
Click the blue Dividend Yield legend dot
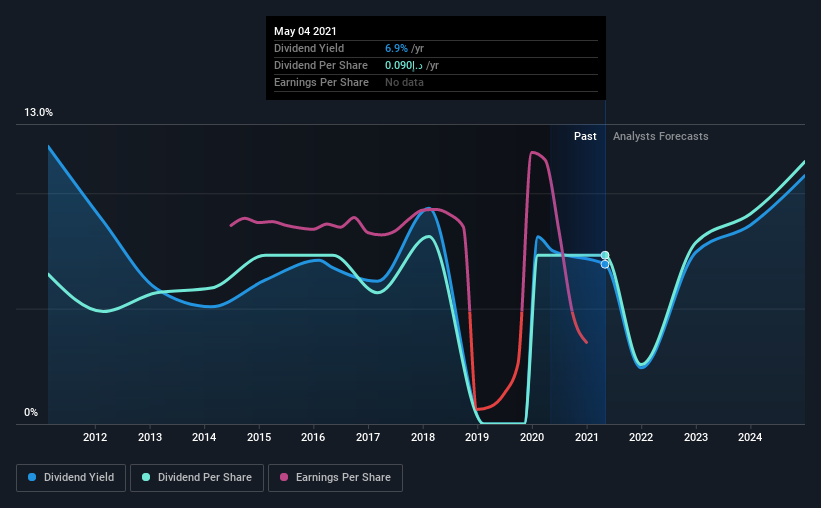(x=32, y=477)
